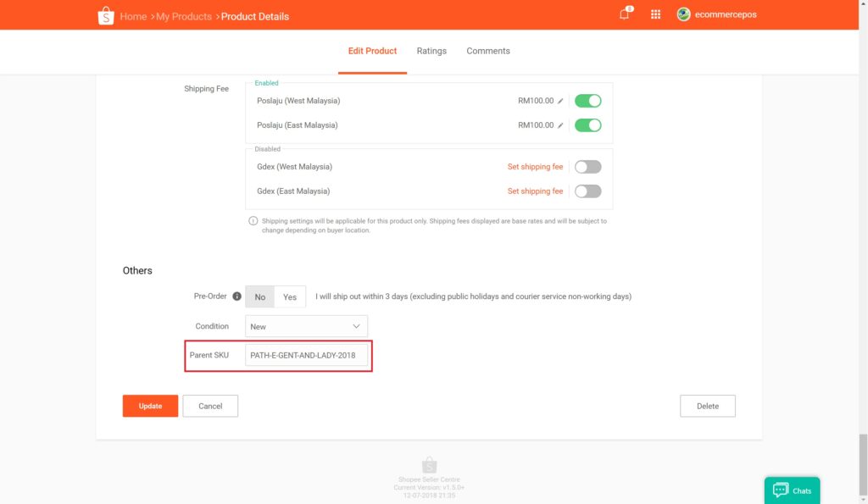
Task: Set shipping fee for Gdex West Malaysia
Action: (535, 167)
